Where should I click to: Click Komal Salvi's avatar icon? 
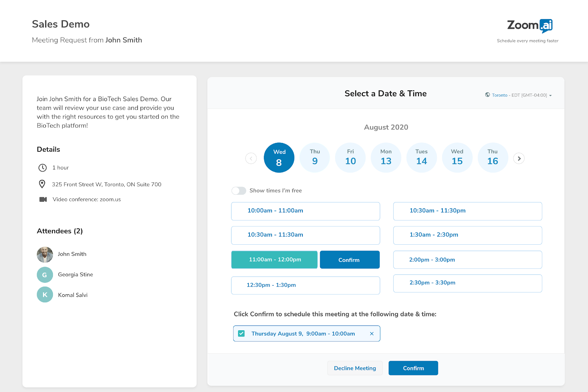(45, 295)
